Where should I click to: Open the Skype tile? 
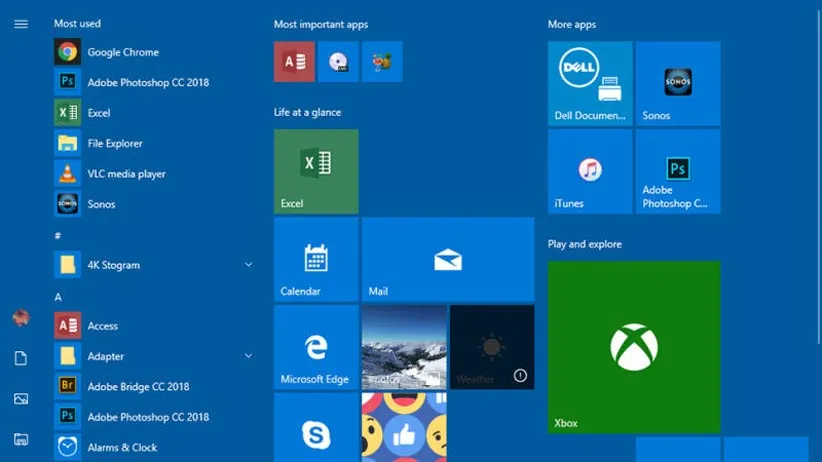pos(316,430)
